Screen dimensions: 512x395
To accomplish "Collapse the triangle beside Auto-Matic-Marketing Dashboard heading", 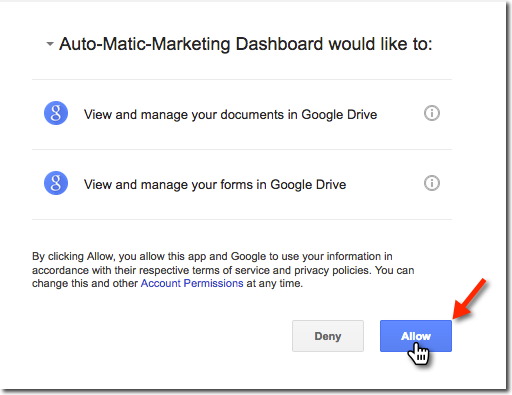I will pos(50,44).
